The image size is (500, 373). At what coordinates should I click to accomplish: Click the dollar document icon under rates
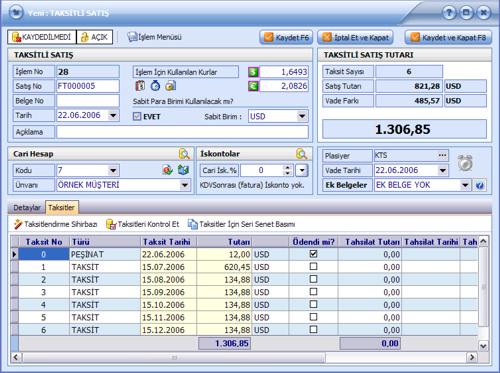click(140, 86)
